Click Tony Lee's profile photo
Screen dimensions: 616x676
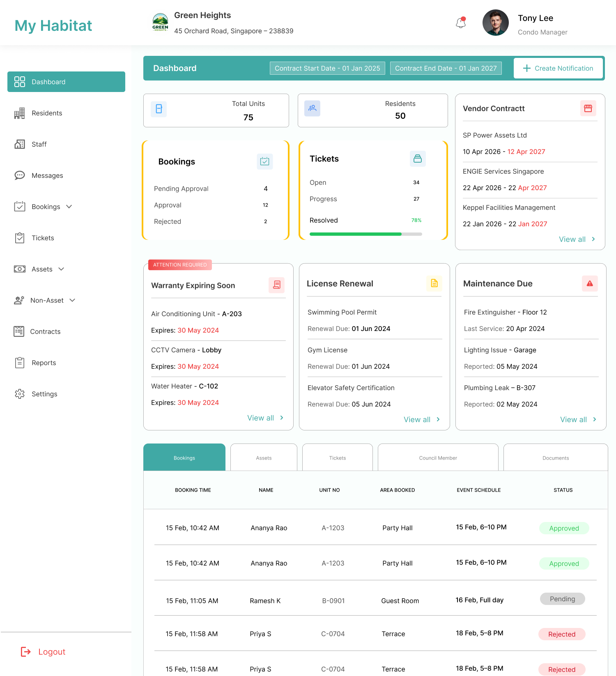pyautogui.click(x=496, y=23)
